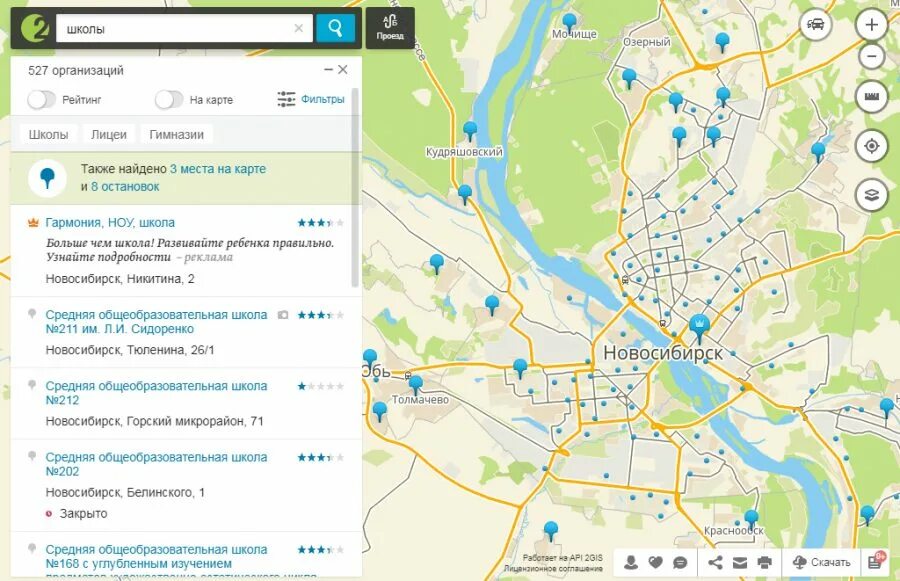Open school №202 listing
This screenshot has height=581, width=900.
tap(156, 464)
